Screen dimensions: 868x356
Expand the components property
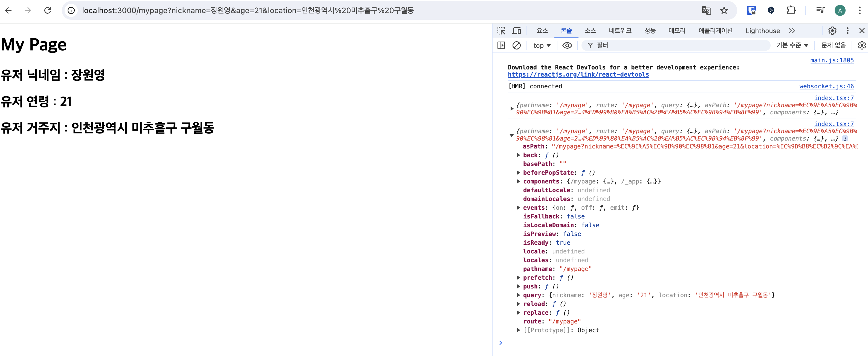(x=519, y=181)
